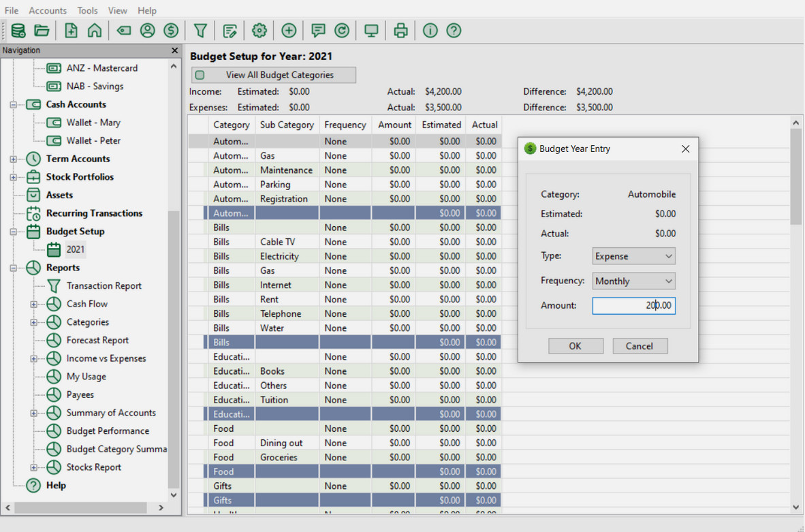This screenshot has width=805, height=532.
Task: Toggle View All Budget Categories
Action: click(x=274, y=75)
